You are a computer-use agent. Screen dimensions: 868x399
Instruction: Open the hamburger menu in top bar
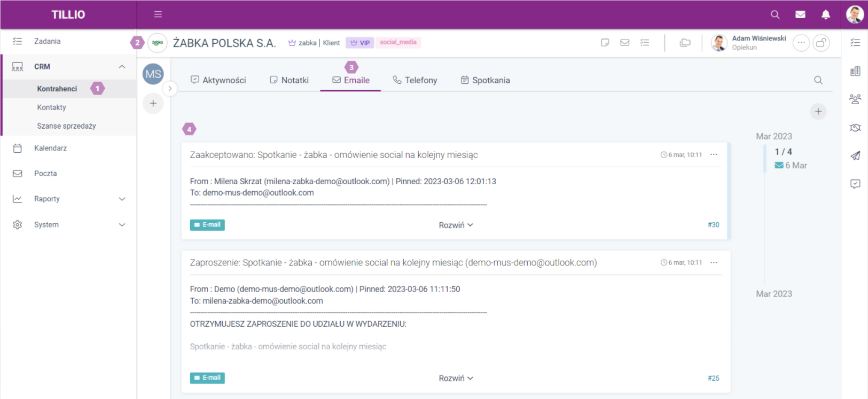coord(158,14)
